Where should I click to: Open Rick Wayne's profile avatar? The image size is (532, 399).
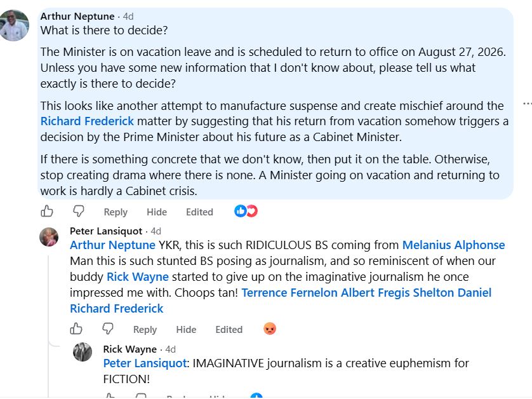83,352
